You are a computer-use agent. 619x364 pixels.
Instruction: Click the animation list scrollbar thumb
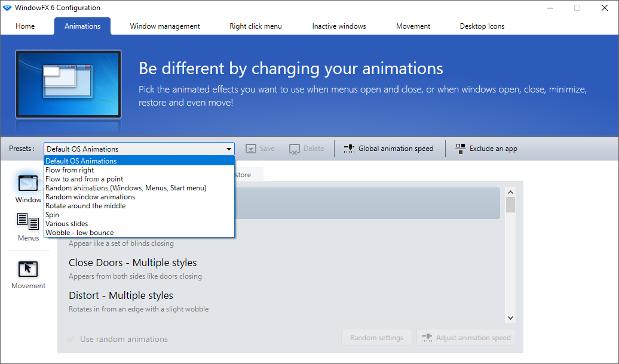[x=510, y=205]
